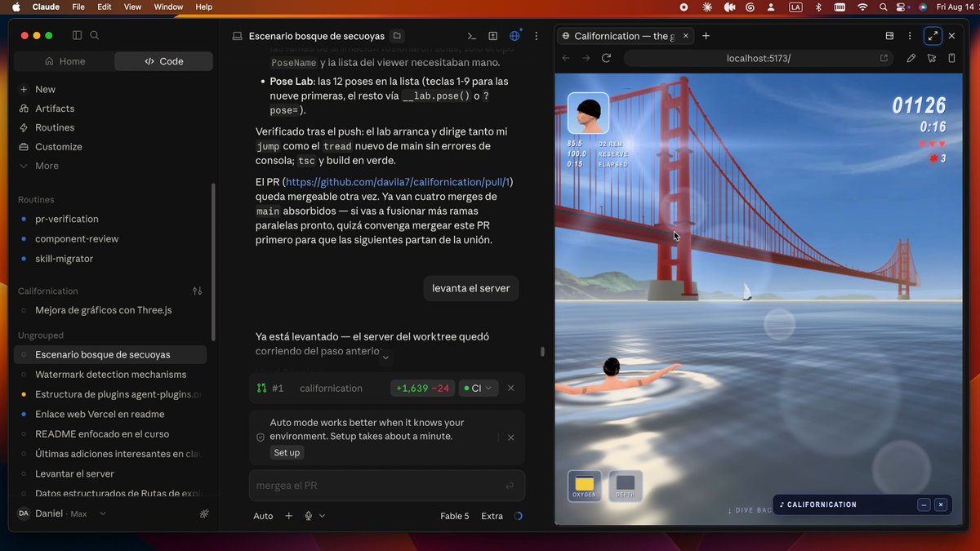Image resolution: width=980 pixels, height=551 pixels.
Task: Click the diff panel icon in chat header
Action: click(x=492, y=36)
